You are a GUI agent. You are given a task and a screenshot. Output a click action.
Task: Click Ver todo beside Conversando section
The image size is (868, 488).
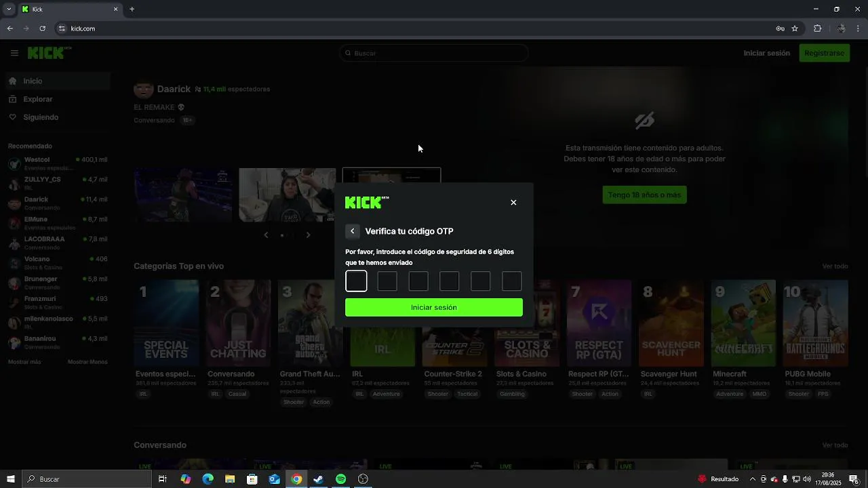835,445
